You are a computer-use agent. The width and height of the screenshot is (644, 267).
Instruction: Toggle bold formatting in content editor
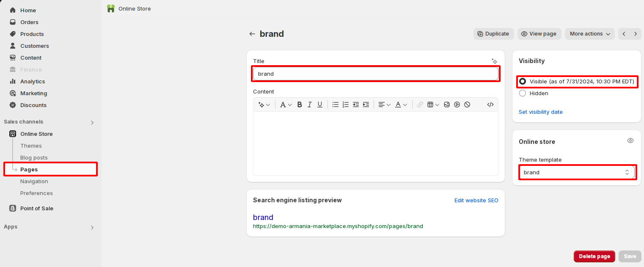pos(300,105)
